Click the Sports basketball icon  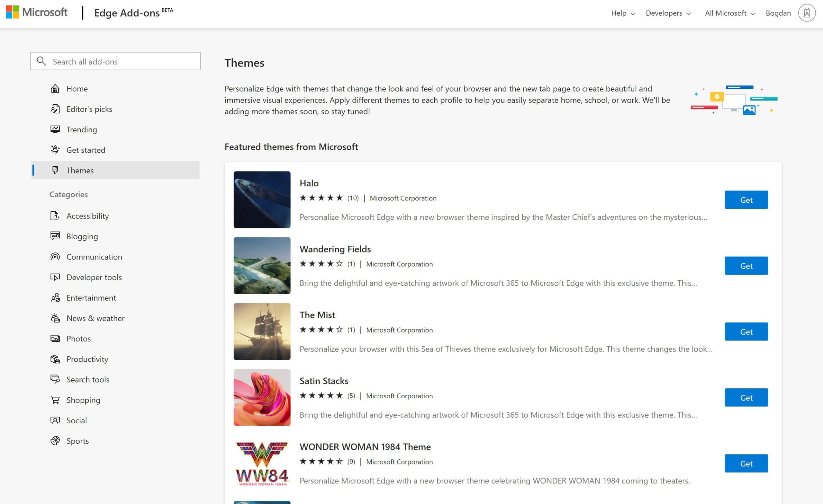[x=55, y=441]
